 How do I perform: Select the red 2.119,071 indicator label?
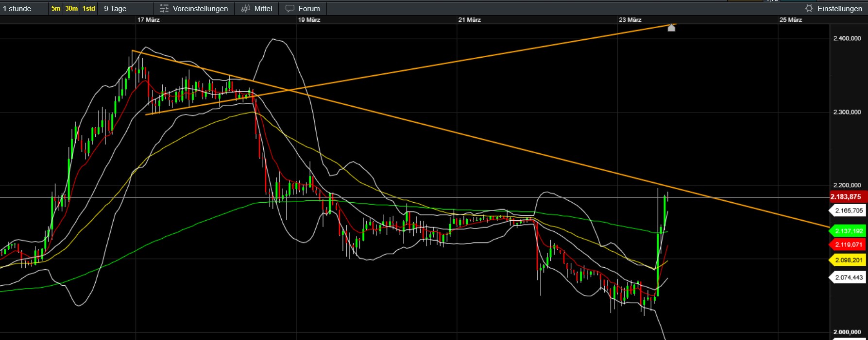849,245
